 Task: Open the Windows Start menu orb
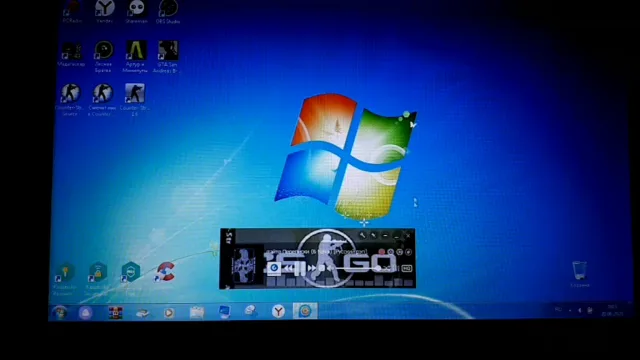(60, 313)
